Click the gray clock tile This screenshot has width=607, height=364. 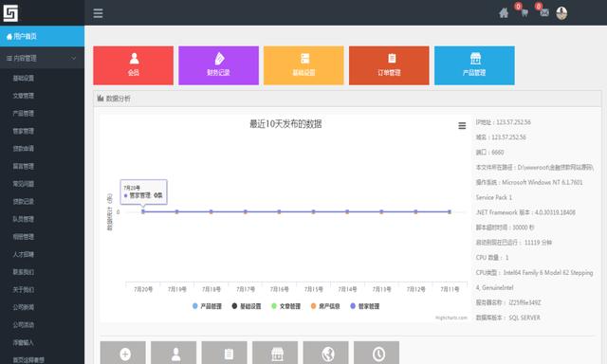click(377, 353)
